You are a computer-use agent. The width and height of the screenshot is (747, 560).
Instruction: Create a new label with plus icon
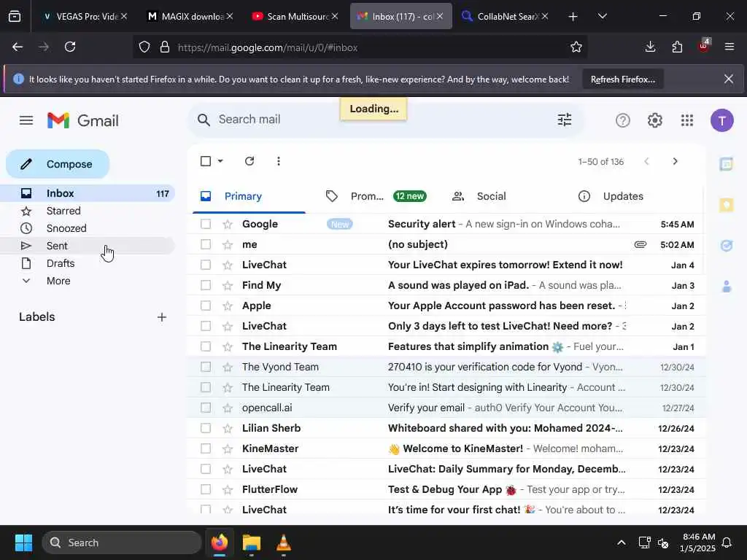point(162,317)
